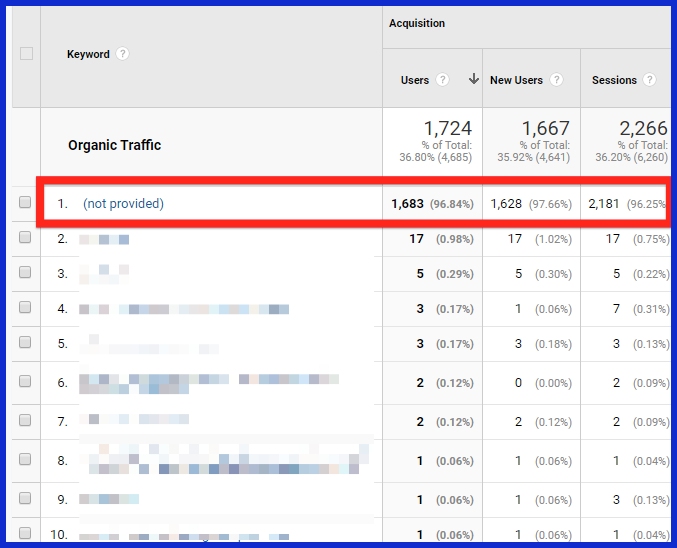The width and height of the screenshot is (677, 548).
Task: Select checkbox for row 2
Action: (x=26, y=239)
